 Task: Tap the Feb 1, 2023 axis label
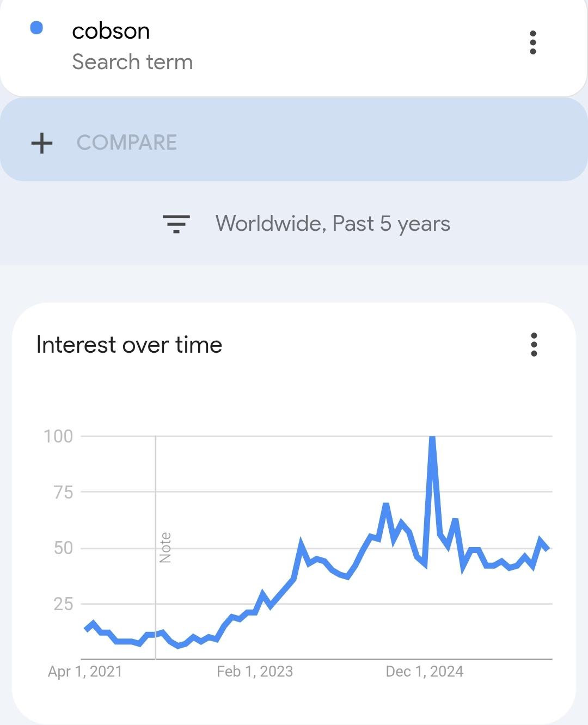click(255, 672)
